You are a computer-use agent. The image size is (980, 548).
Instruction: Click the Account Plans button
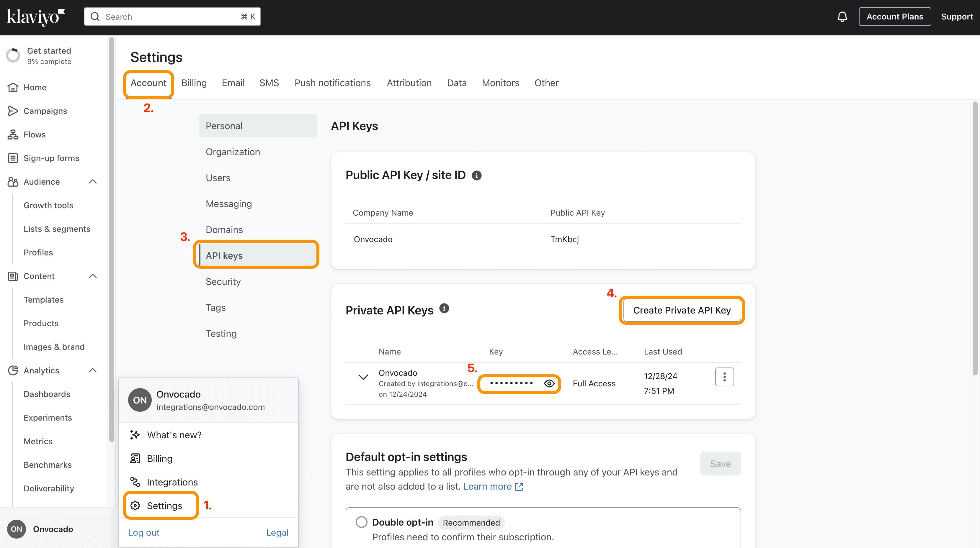(895, 17)
